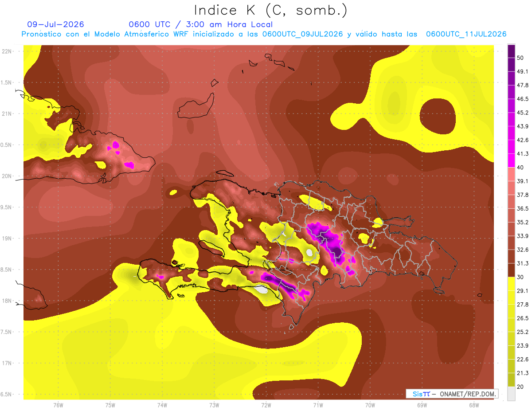Click the latitude label "20N"
Viewport: 532px width, 411px height.
coord(7,176)
